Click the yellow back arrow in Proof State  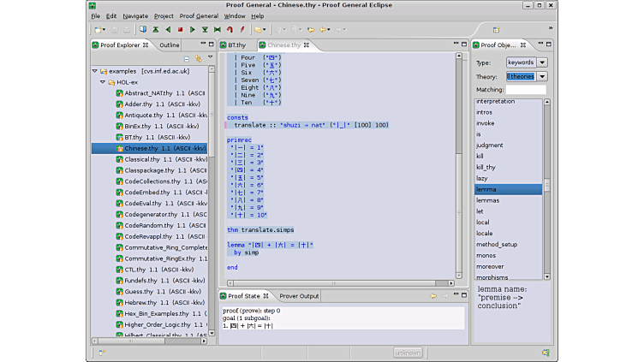(433, 296)
